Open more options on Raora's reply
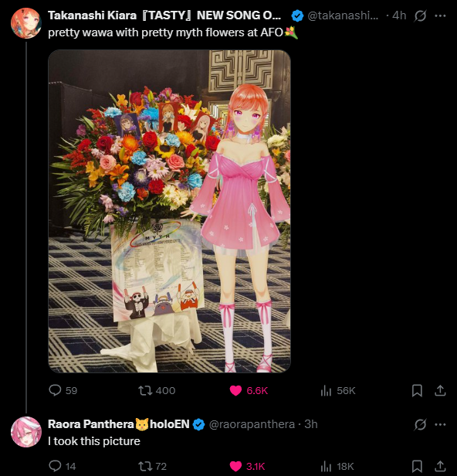 coord(440,424)
